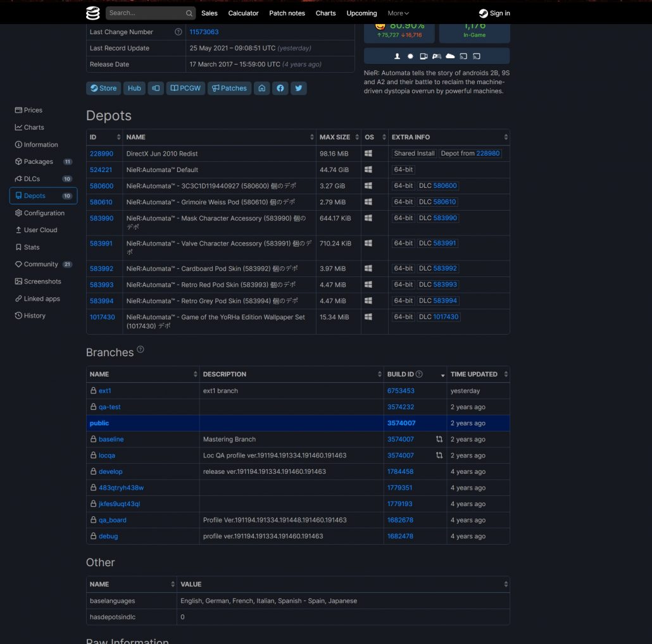Screen dimensions: 652x644
Task: Click help icon next to Last Change Number
Action: point(179,32)
